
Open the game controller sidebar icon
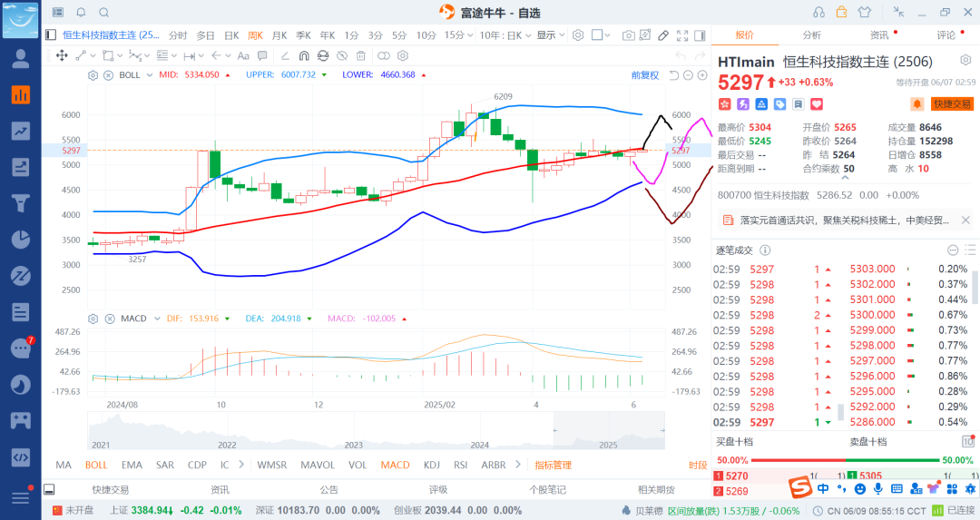21,420
